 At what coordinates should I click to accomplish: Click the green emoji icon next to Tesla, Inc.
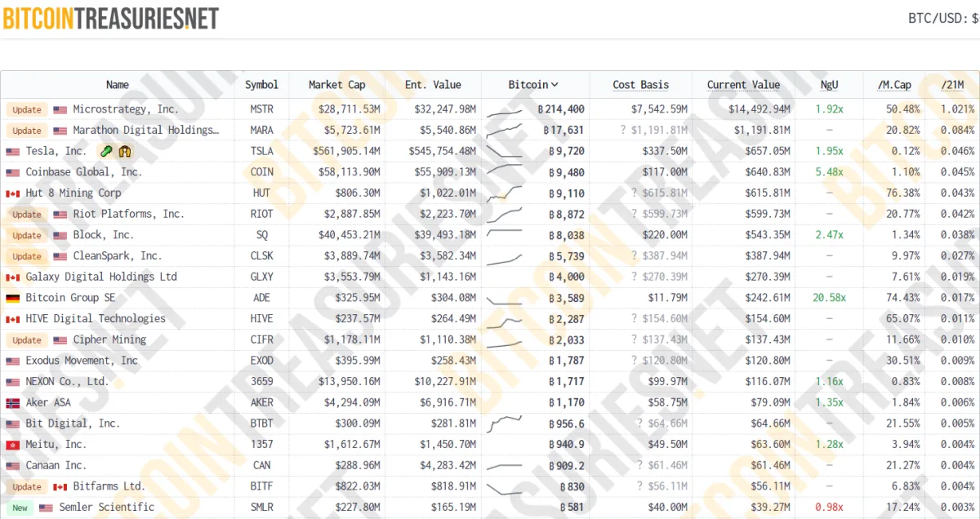pos(105,151)
